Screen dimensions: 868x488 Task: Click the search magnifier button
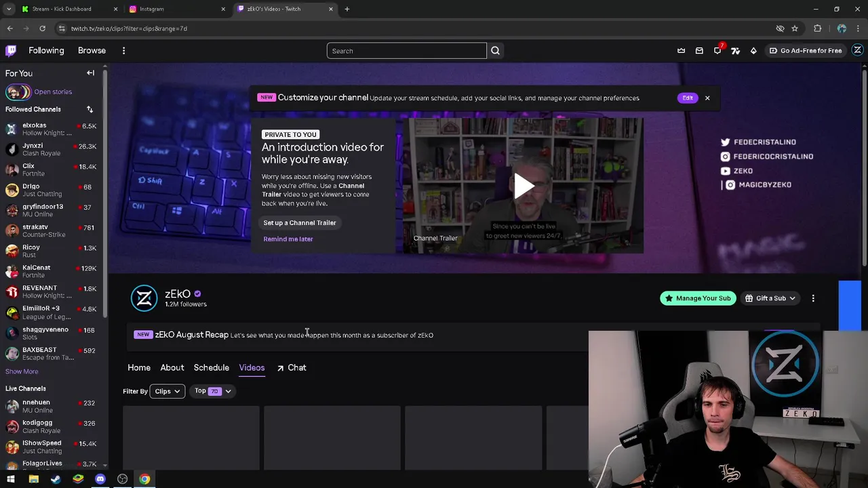(495, 51)
